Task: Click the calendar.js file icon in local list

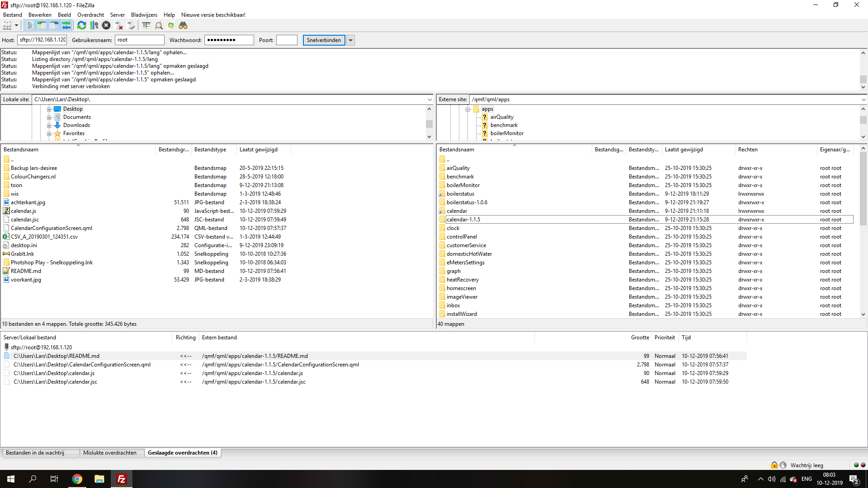Action: [x=6, y=211]
